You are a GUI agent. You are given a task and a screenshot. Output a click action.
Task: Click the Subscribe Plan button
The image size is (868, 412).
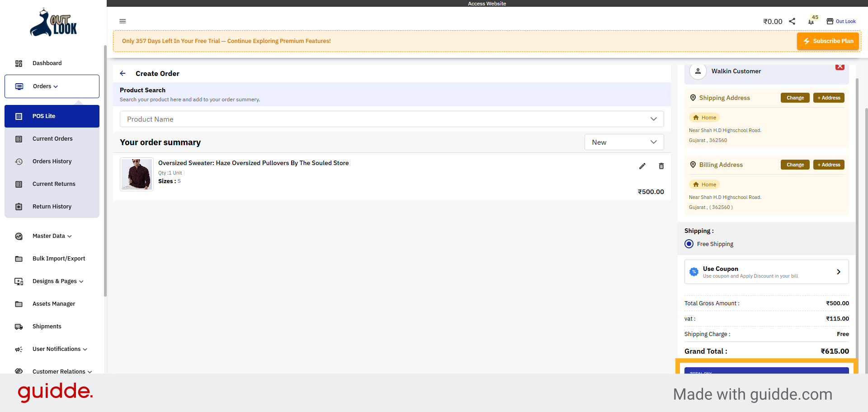[x=828, y=41]
